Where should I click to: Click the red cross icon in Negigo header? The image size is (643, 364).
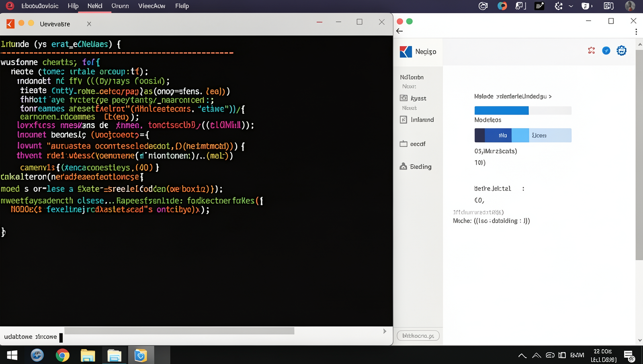(x=592, y=50)
